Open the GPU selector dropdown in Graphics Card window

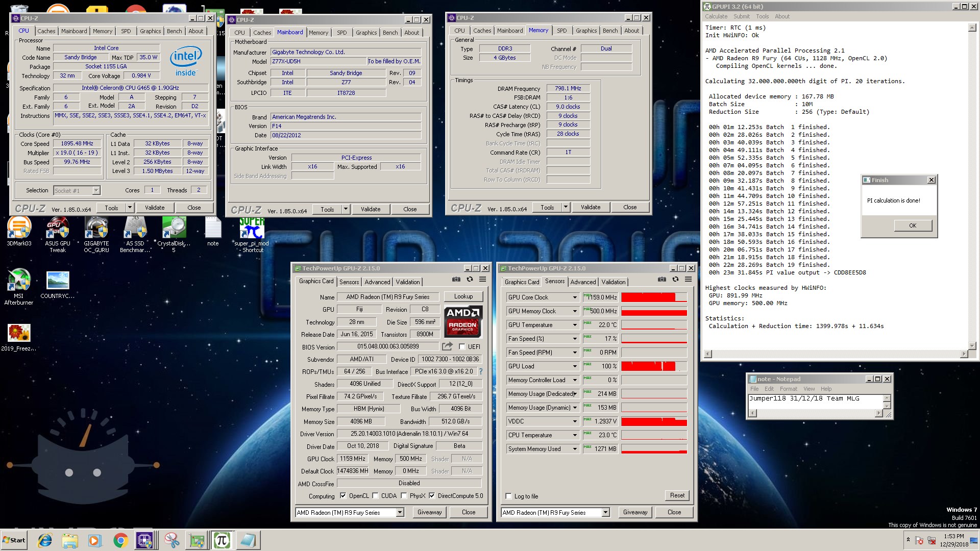point(400,513)
